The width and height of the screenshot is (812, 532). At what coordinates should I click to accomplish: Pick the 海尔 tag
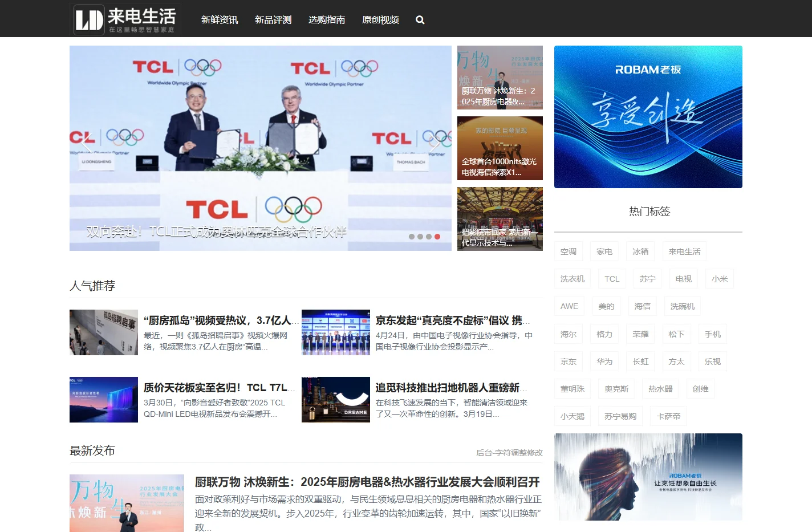(x=569, y=334)
